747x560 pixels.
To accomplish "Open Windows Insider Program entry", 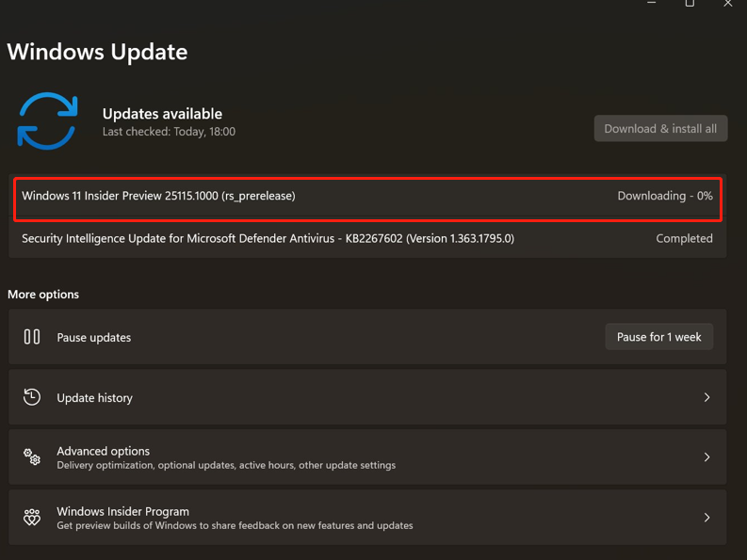I will coord(367,517).
